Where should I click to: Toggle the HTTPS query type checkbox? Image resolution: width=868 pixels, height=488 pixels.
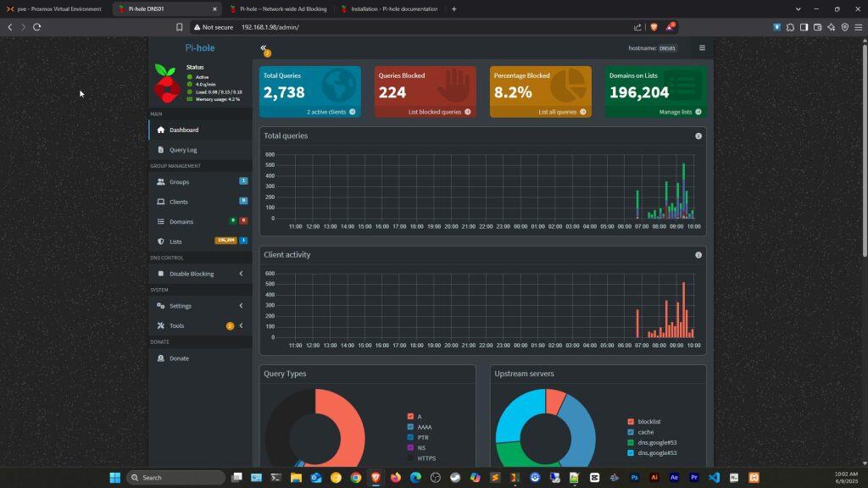pos(410,458)
